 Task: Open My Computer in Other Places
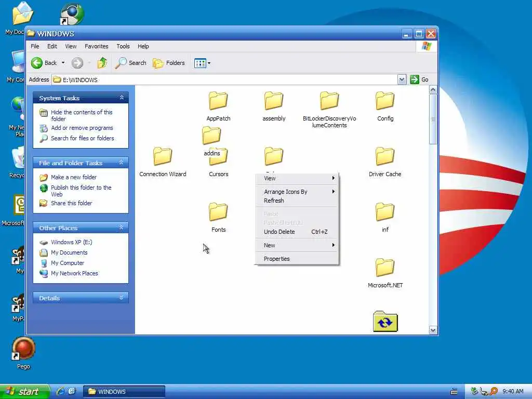point(68,263)
